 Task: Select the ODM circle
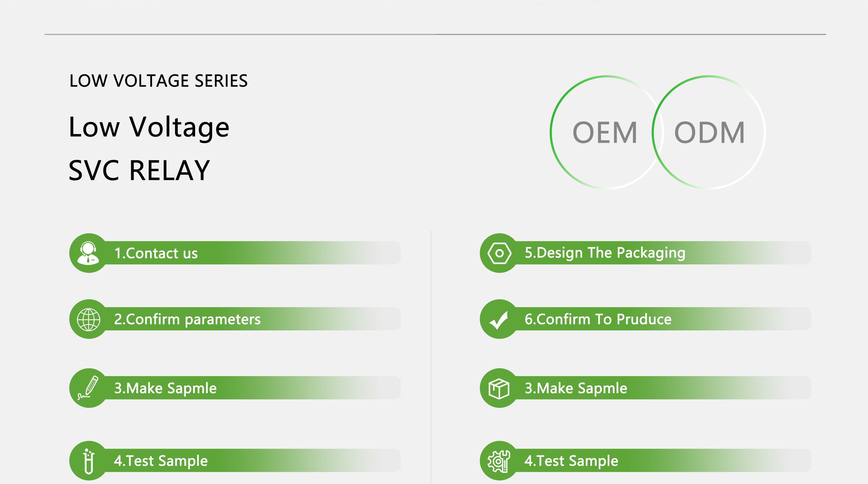[709, 132]
